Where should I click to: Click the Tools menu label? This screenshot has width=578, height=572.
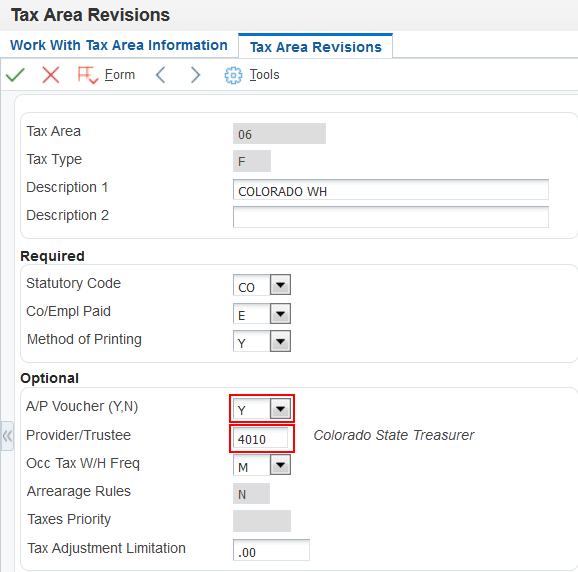[265, 75]
